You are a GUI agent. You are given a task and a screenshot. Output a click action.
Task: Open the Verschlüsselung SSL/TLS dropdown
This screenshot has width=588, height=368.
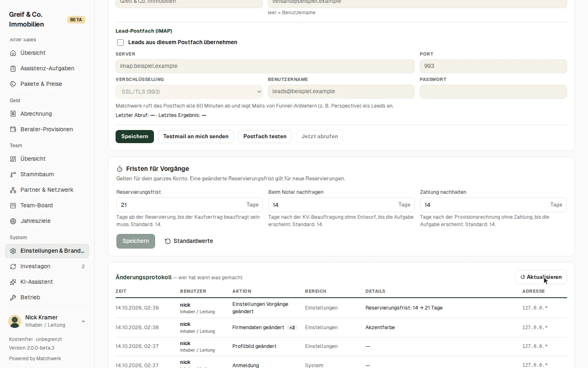click(x=189, y=92)
